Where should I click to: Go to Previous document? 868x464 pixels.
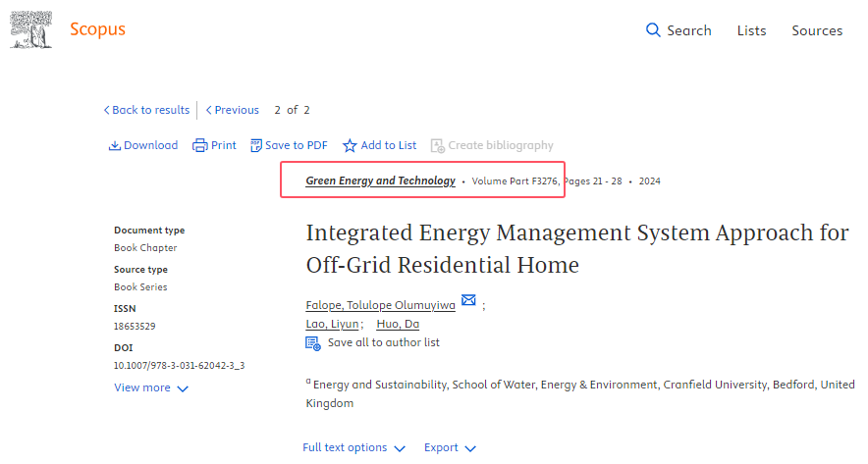pyautogui.click(x=233, y=110)
